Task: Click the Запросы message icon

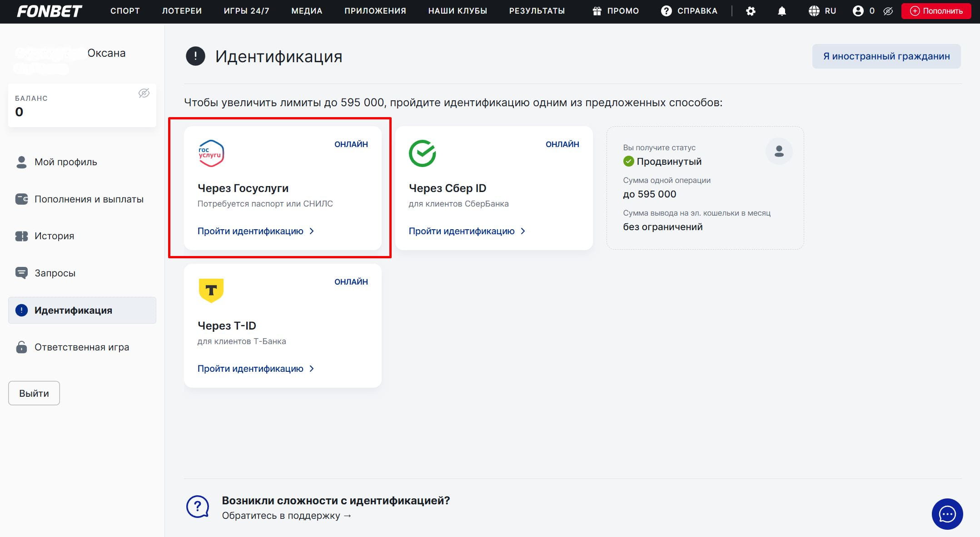Action: coord(21,273)
